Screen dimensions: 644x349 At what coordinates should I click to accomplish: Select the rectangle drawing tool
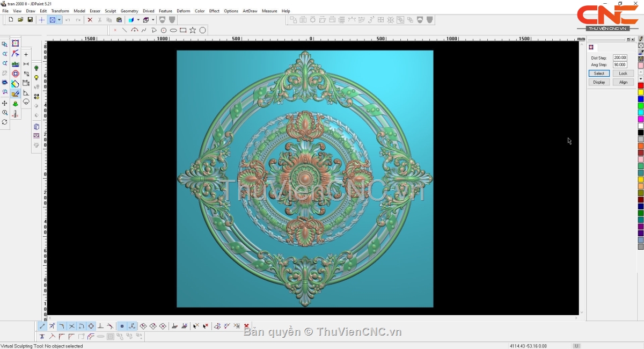pyautogui.click(x=183, y=30)
